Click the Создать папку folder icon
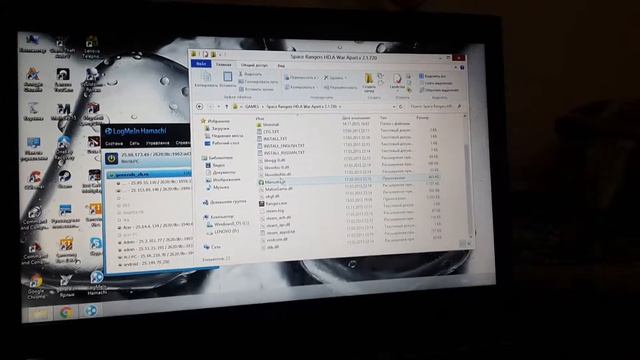640x360 pixels. tap(369, 83)
